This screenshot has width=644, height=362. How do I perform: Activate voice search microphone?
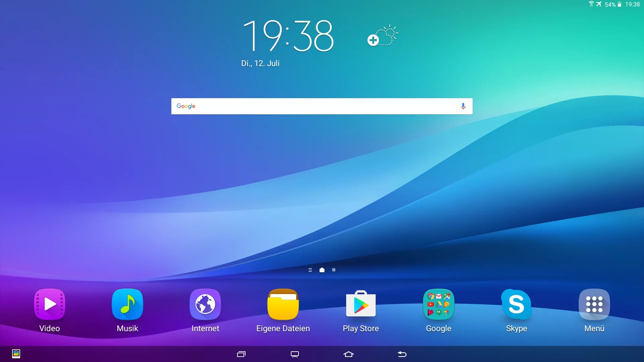pos(463,106)
